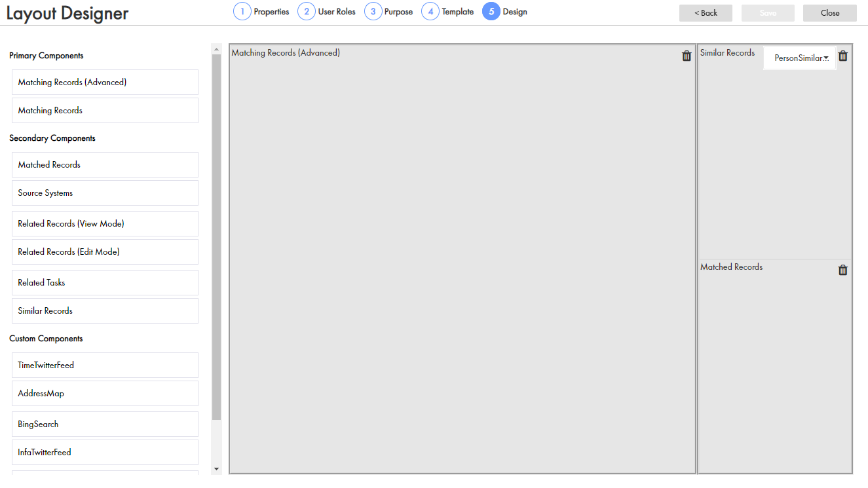Screen dimensions: 868x488
Task: Go to step 1 Properties
Action: point(261,12)
